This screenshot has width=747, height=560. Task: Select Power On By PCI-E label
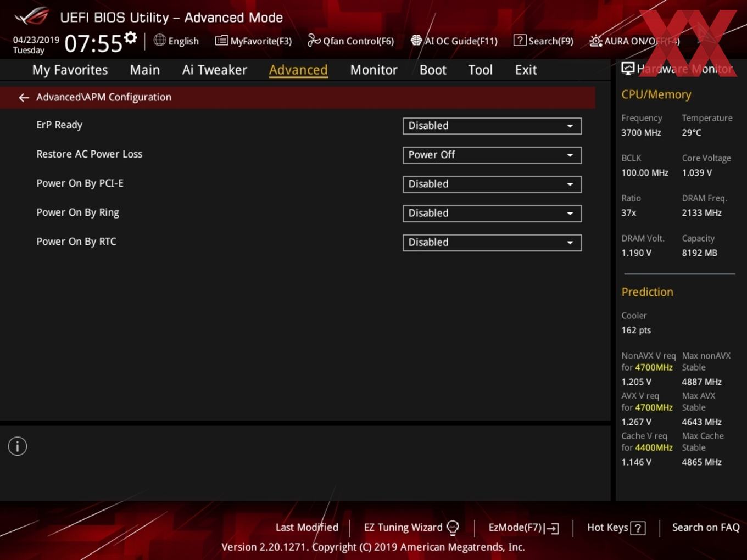[x=80, y=183]
